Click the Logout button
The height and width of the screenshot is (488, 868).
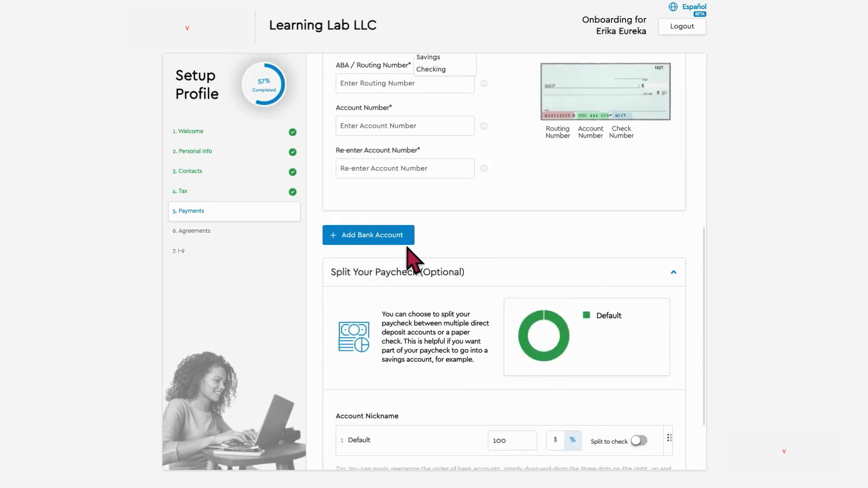coord(682,26)
